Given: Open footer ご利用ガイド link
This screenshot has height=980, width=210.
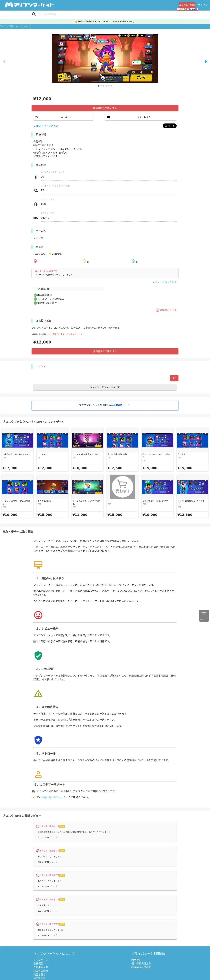Looking at the screenshot, I should (x=41, y=967).
